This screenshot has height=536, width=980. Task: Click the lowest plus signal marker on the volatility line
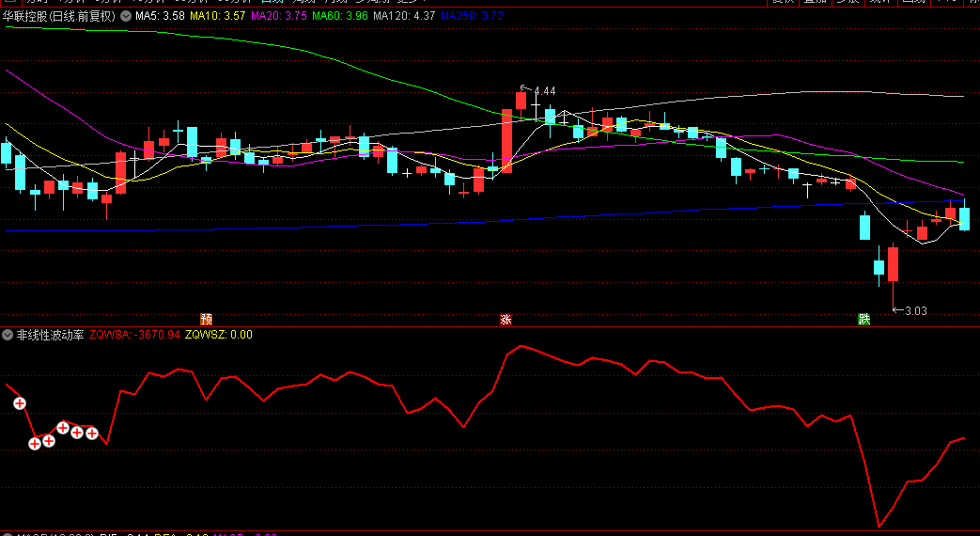point(35,444)
